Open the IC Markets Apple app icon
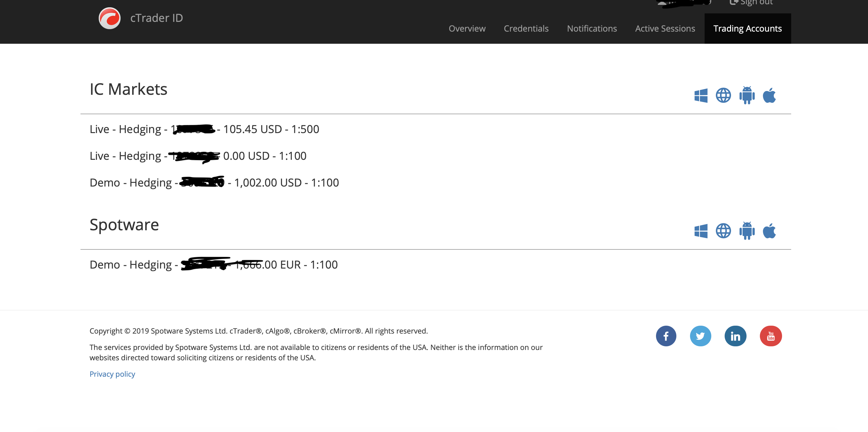Image resolution: width=868 pixels, height=432 pixels. pos(769,95)
